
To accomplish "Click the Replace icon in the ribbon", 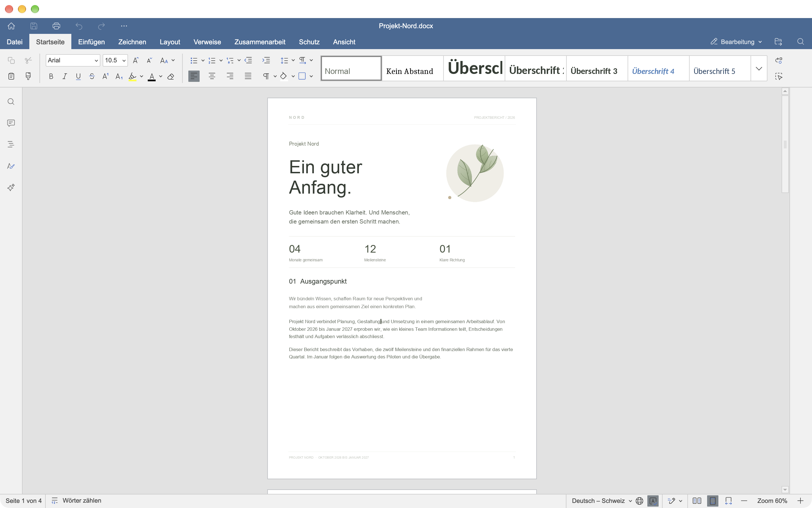I will point(778,60).
